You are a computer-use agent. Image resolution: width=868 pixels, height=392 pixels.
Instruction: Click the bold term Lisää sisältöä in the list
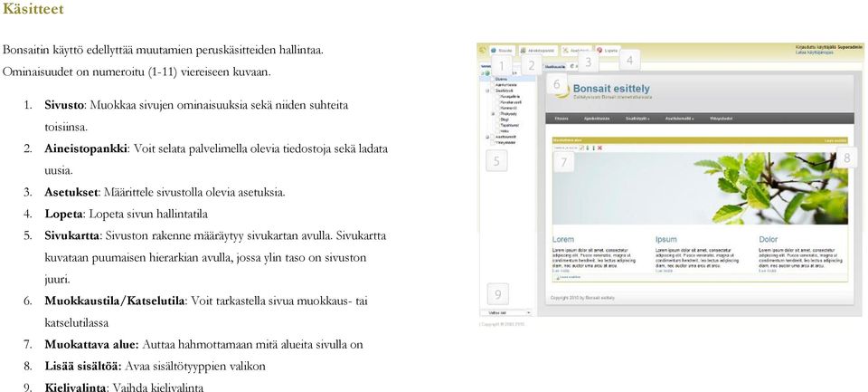(83, 366)
